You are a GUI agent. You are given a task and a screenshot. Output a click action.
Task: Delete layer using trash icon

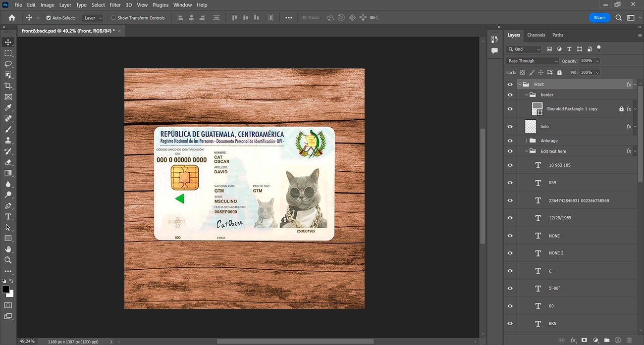(x=629, y=340)
